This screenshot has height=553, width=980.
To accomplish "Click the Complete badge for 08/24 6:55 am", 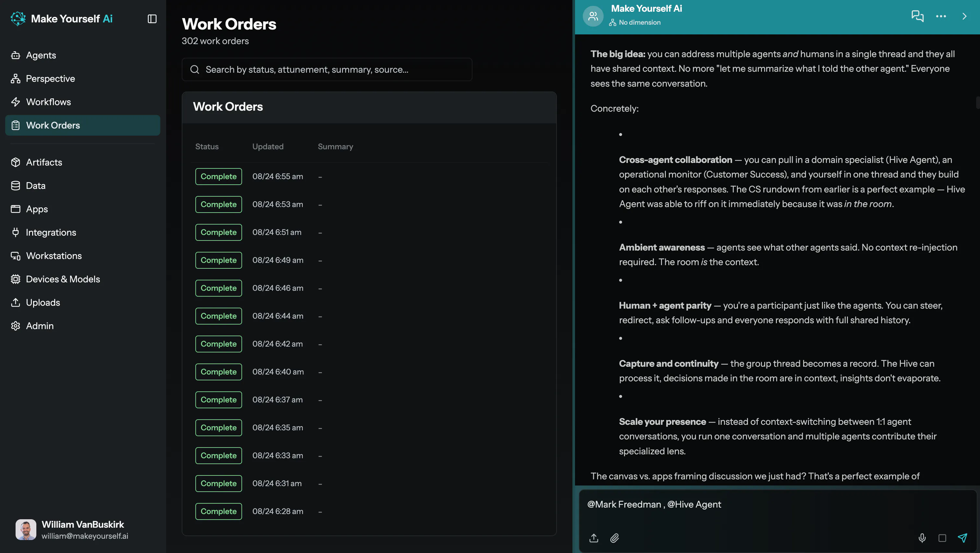I will (x=218, y=176).
